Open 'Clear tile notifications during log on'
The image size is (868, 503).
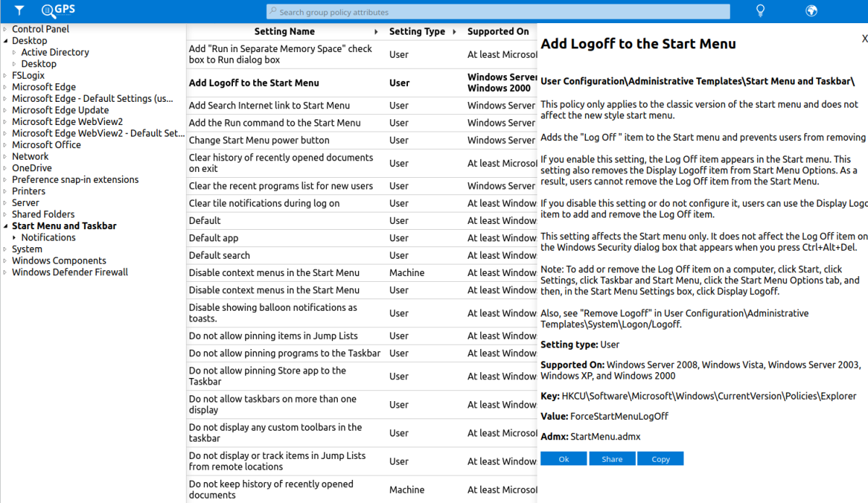click(362, 203)
